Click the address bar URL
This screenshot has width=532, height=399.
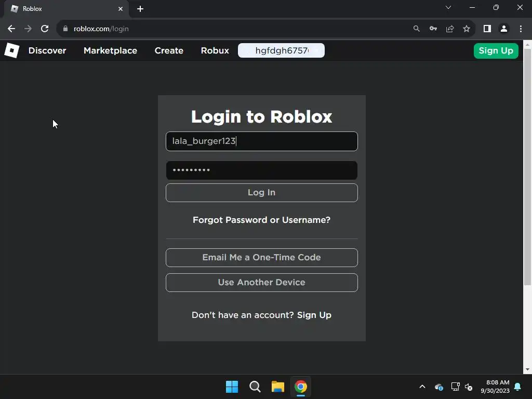point(101,29)
